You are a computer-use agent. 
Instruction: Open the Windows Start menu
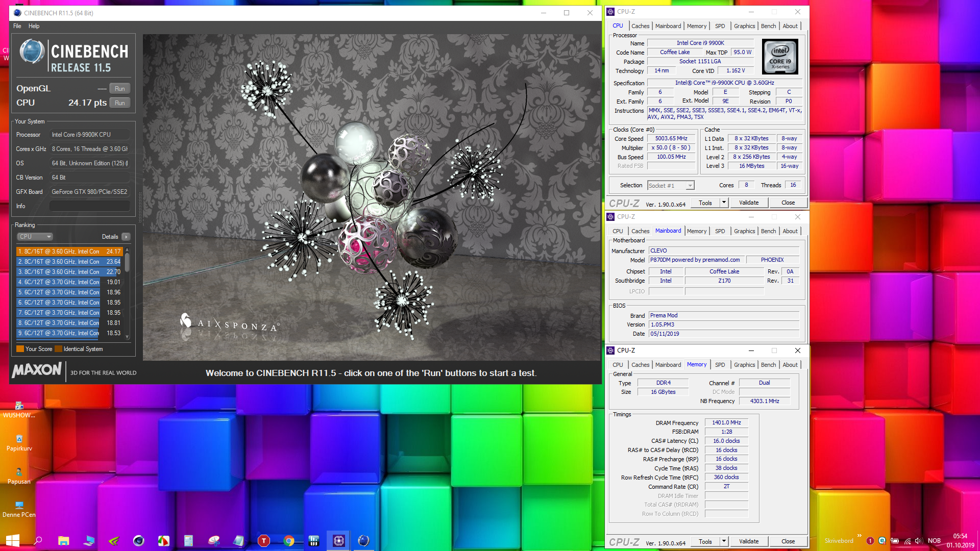tap(12, 541)
